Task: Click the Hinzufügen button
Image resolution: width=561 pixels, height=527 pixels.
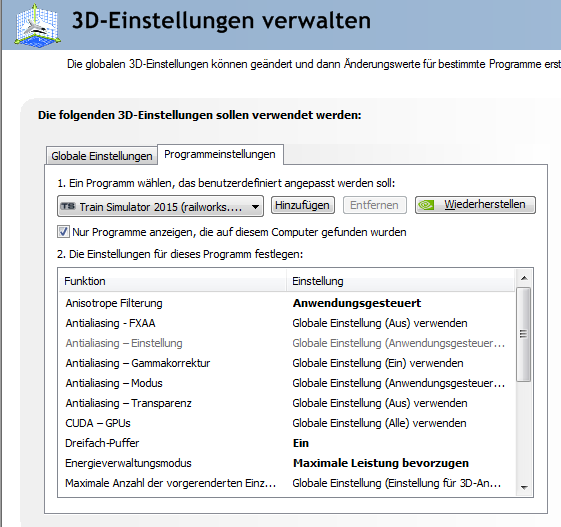Action: (x=302, y=205)
